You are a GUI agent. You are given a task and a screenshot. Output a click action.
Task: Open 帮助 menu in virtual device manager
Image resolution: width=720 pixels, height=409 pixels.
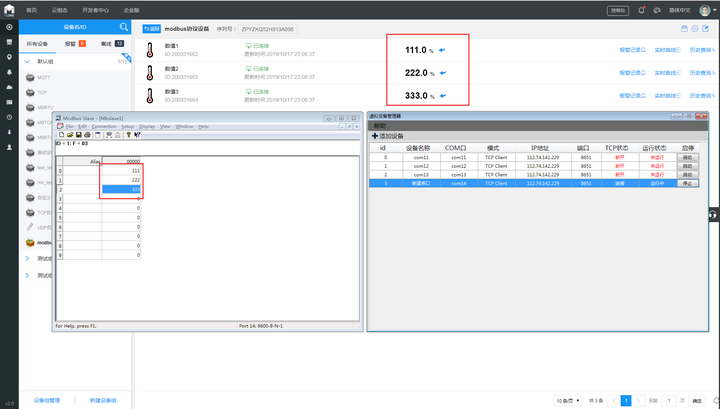tap(380, 126)
